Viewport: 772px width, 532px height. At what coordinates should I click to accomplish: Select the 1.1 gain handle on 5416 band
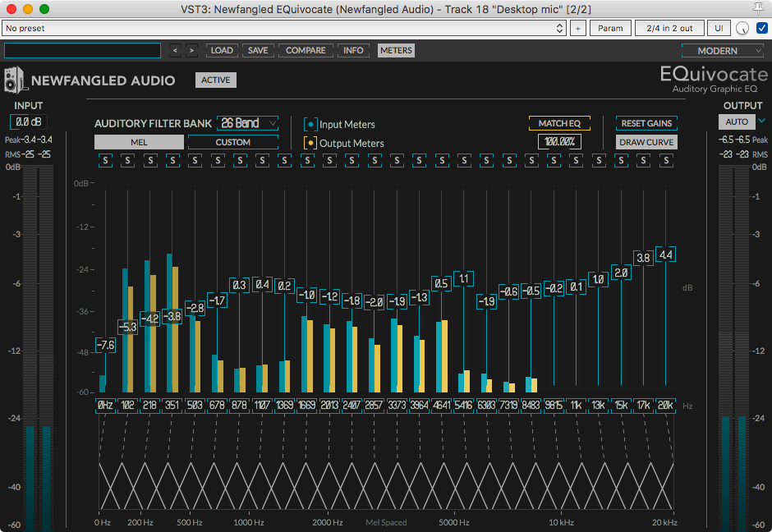click(x=464, y=279)
